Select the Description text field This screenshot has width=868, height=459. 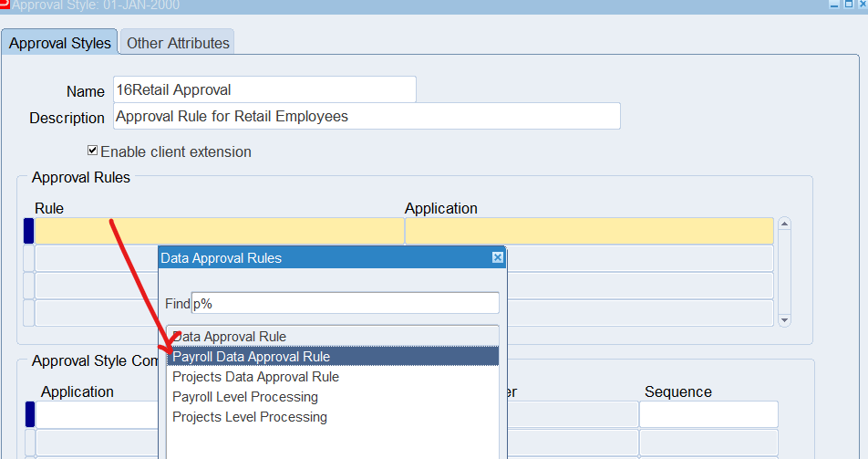coord(367,117)
